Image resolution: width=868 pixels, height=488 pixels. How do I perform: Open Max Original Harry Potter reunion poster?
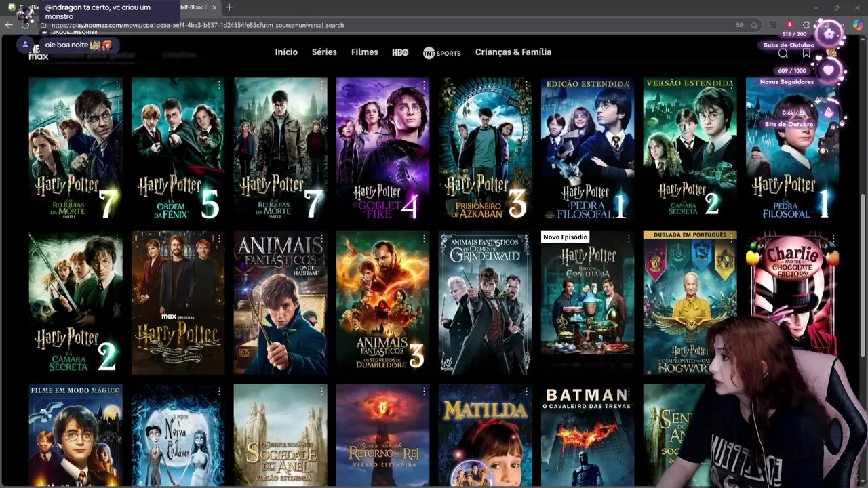(x=178, y=302)
